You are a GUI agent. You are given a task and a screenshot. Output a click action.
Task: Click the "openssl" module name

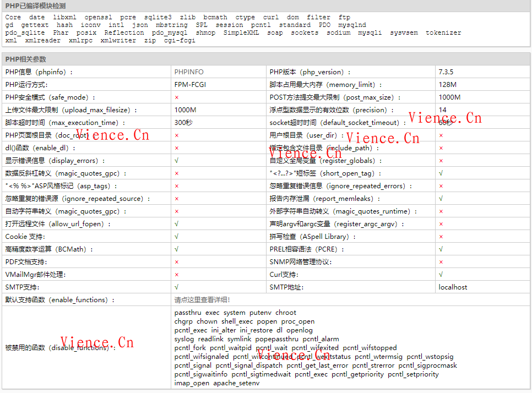tap(98, 17)
